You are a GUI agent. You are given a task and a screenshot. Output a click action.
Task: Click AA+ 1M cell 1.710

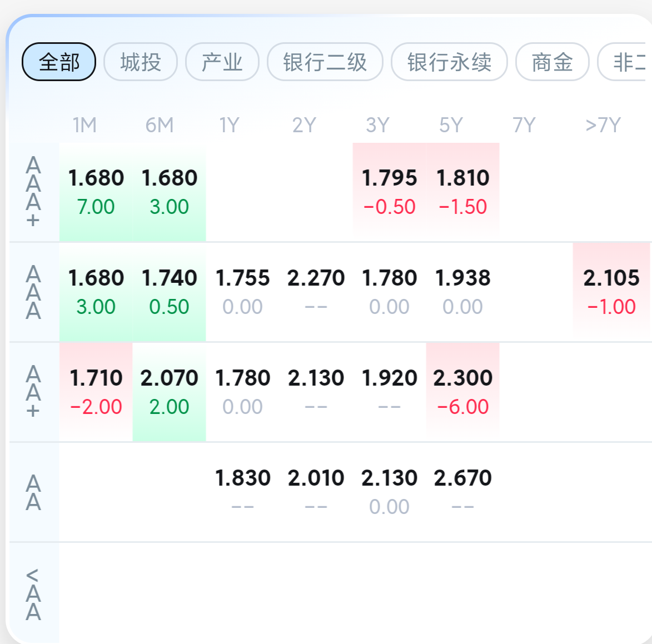coord(96,391)
